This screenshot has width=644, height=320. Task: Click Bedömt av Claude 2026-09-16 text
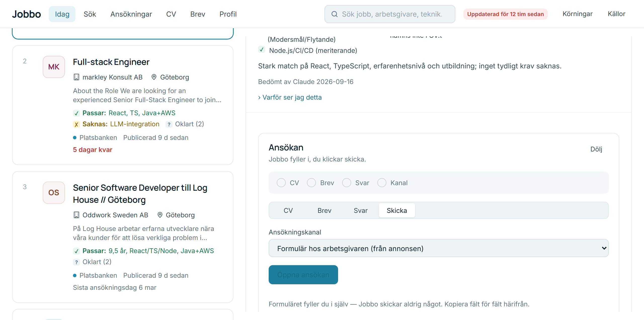(306, 82)
